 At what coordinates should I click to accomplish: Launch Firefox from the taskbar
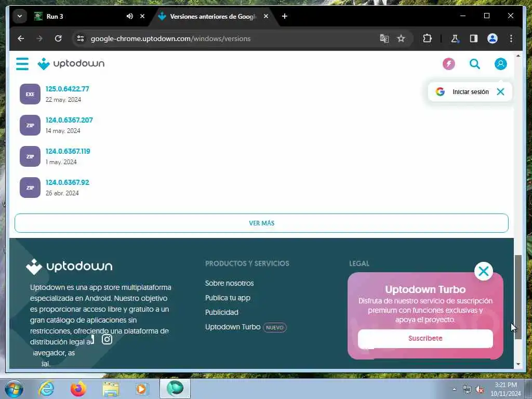(78, 389)
